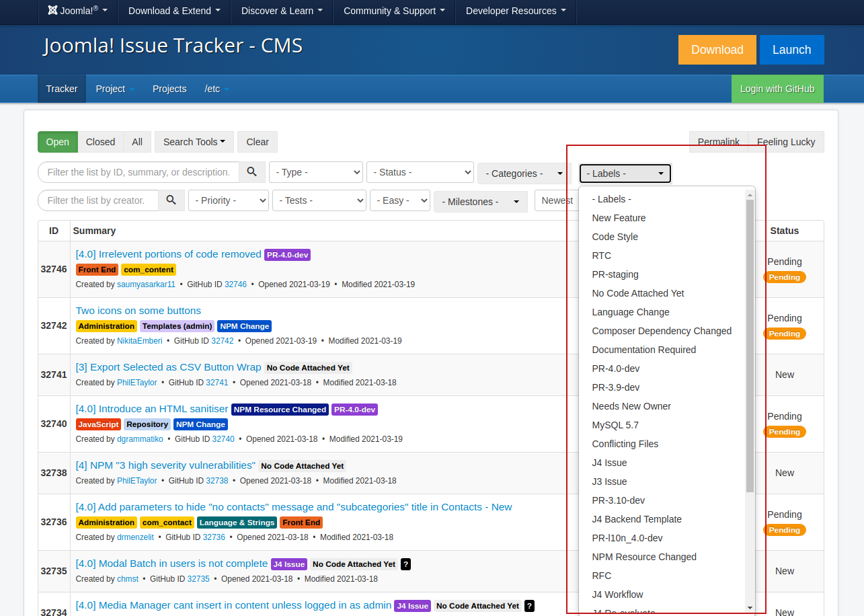Select No Code Attached Yet label option
This screenshot has height=616, width=864.
pos(662,293)
